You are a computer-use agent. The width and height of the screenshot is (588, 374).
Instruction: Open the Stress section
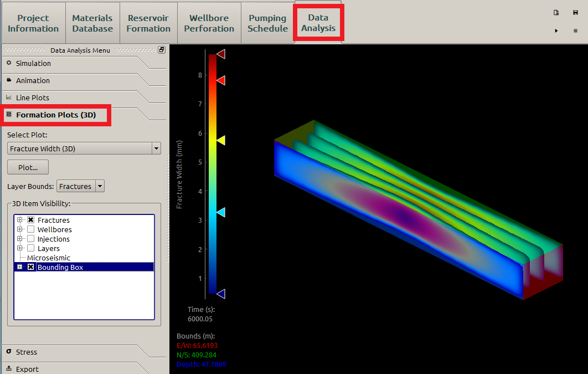point(26,352)
